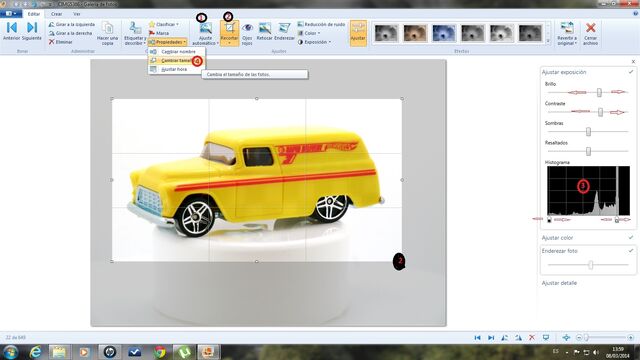The width and height of the screenshot is (640, 360).
Task: Click fit-to-window icon in bottom bar
Action: click(566, 338)
